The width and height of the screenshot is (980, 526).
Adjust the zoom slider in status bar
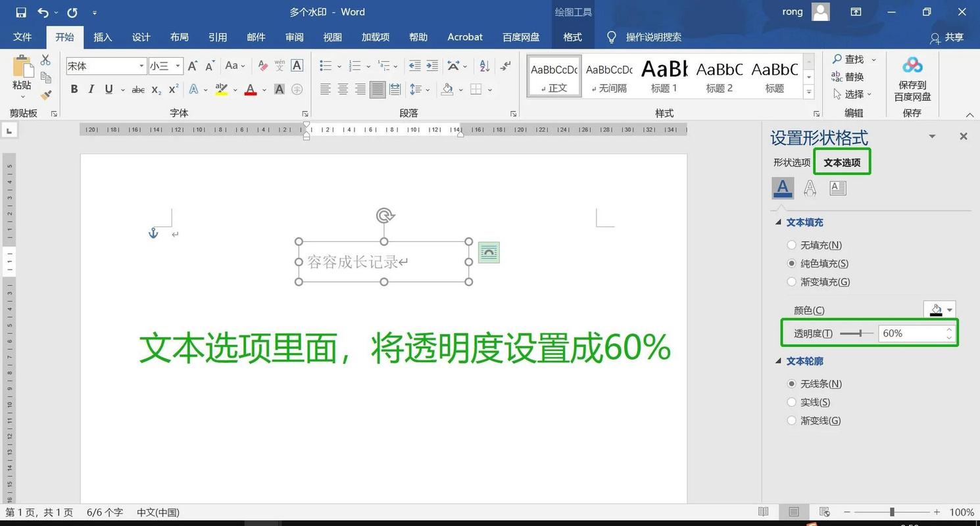click(x=892, y=512)
